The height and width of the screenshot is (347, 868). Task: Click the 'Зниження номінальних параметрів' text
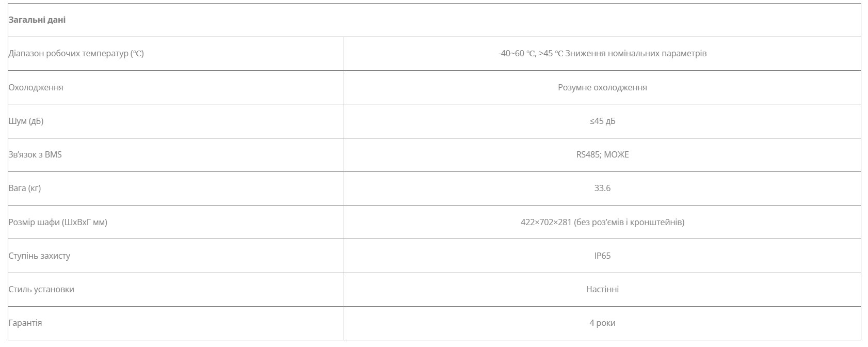tap(636, 54)
